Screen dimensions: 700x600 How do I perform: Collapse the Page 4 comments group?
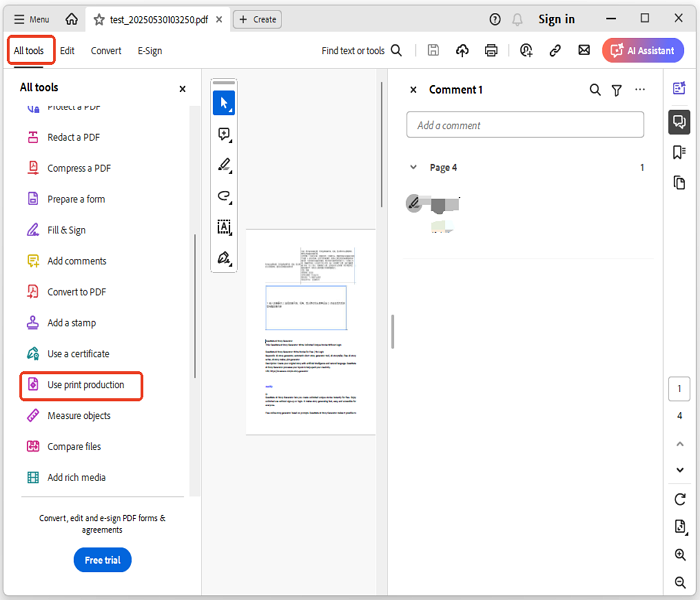click(414, 168)
